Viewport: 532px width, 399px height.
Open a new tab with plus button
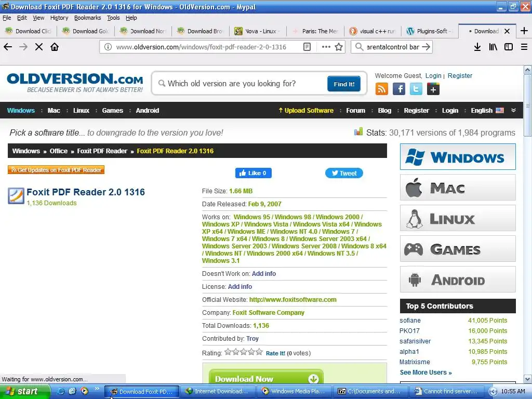524,31
